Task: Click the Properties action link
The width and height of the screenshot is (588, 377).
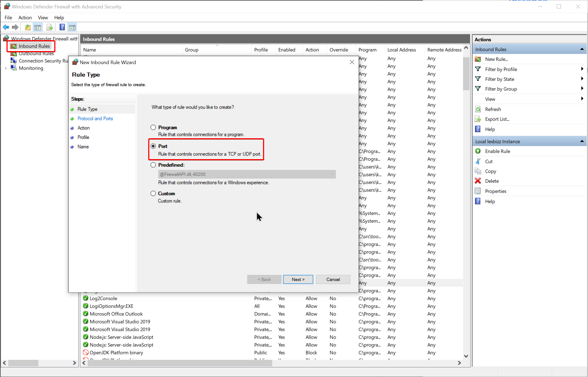Action: click(x=496, y=191)
